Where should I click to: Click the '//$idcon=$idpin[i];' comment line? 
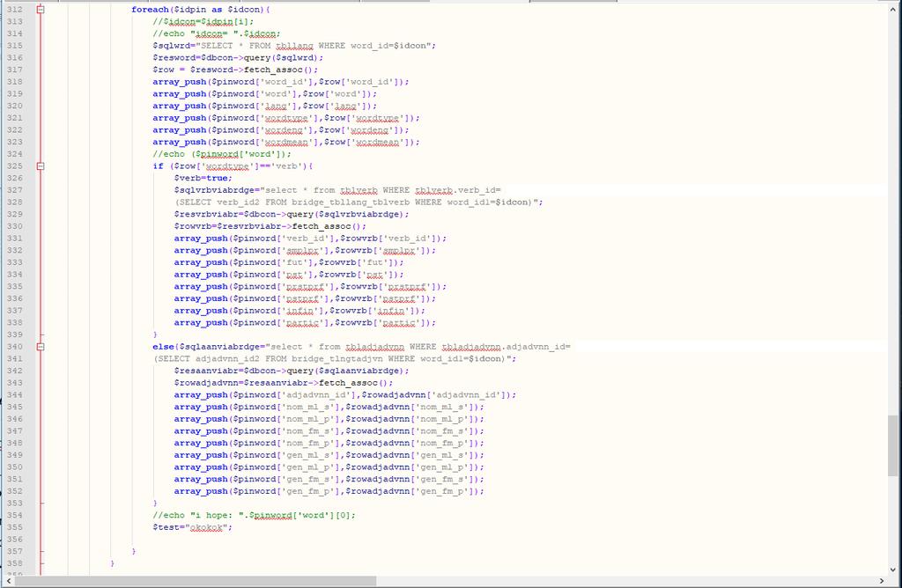(203, 22)
